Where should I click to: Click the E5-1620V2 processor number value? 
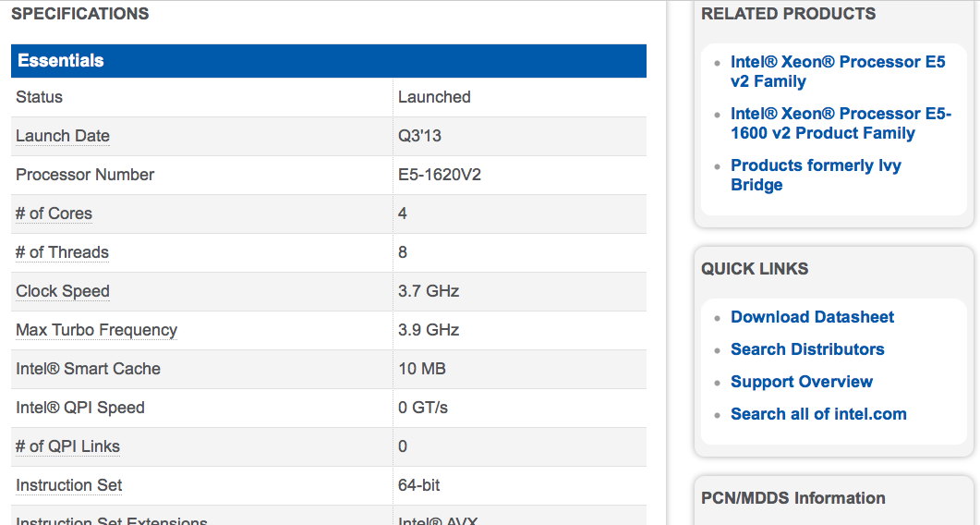(x=440, y=175)
